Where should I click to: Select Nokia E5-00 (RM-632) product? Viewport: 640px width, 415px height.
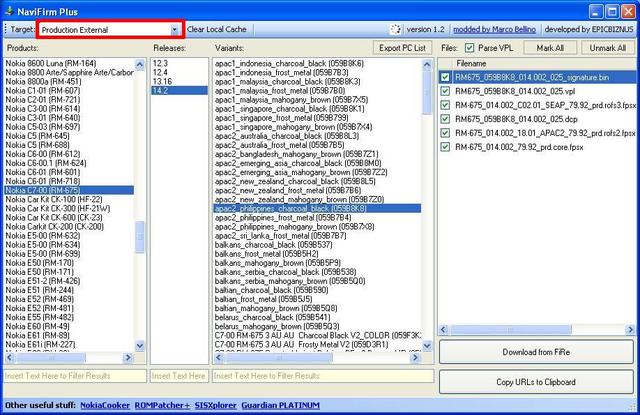69,235
